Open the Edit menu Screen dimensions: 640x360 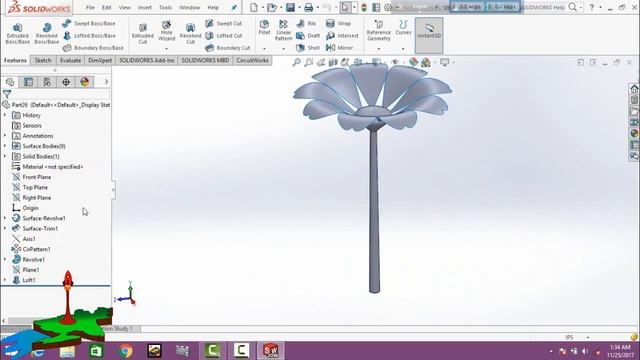pos(107,7)
